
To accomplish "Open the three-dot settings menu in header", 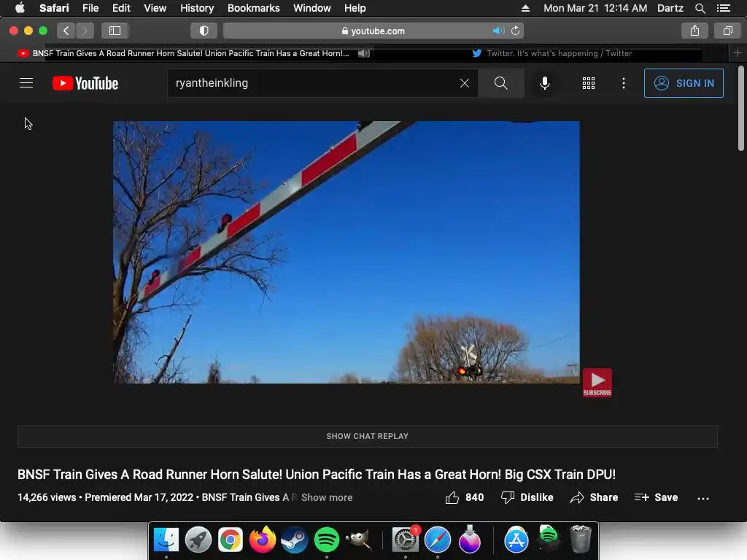I will [624, 83].
